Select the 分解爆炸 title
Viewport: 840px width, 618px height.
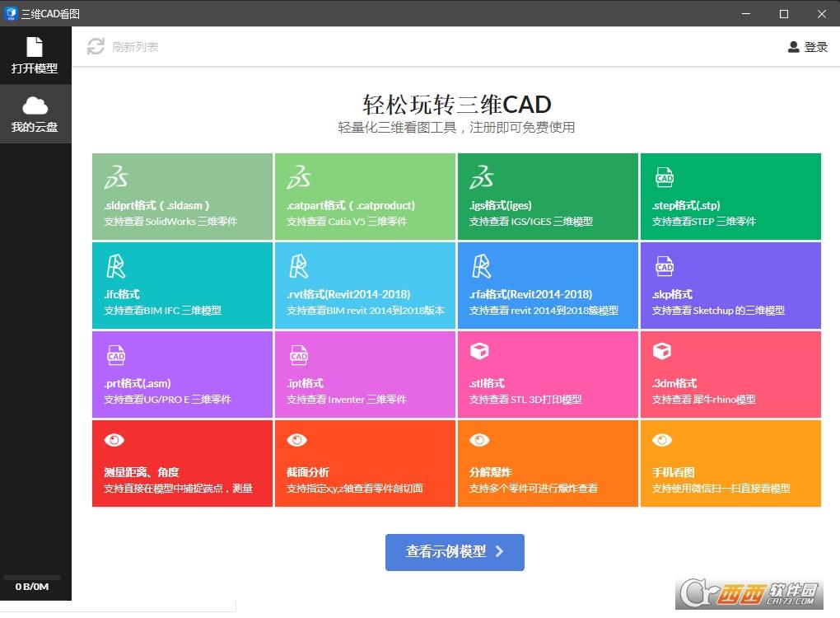click(x=491, y=472)
